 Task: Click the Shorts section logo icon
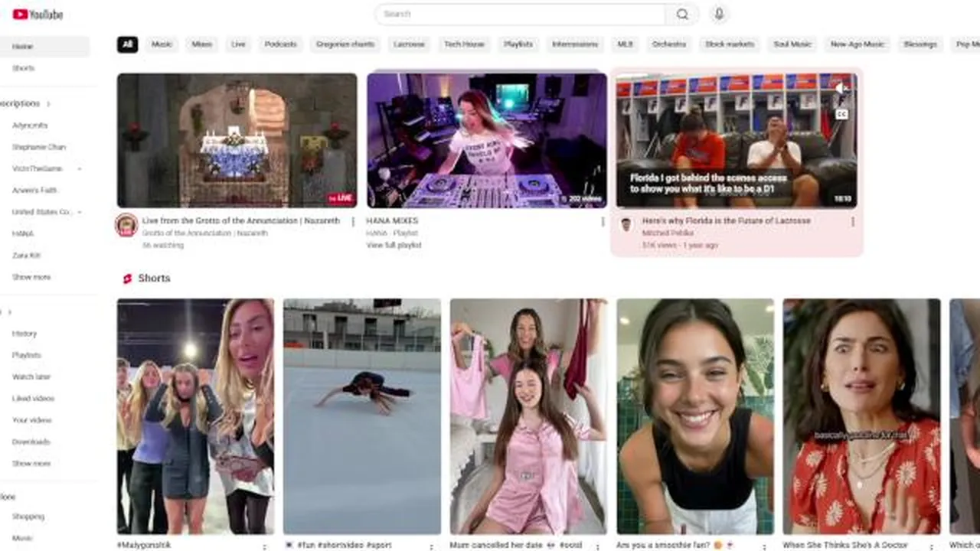coord(127,279)
